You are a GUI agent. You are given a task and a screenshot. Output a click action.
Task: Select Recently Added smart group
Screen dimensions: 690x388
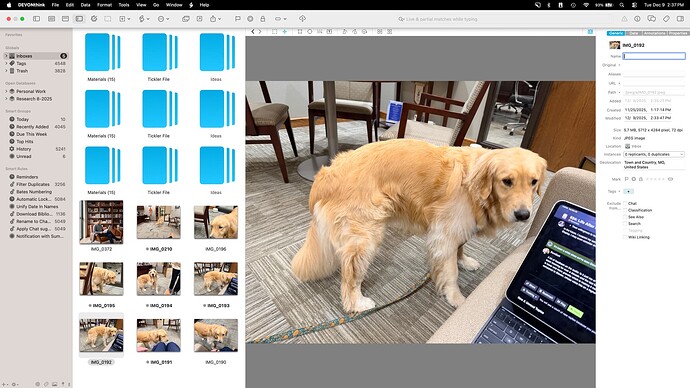click(x=37, y=127)
